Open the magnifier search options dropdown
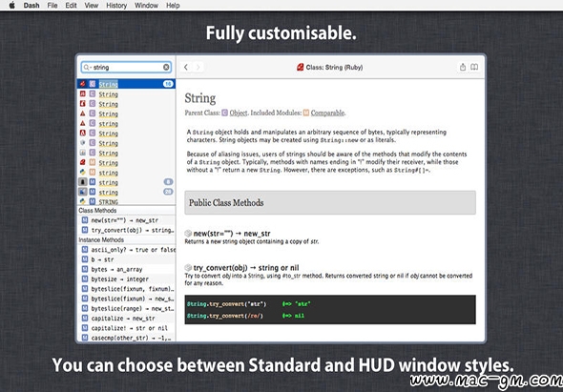 tap(87, 67)
